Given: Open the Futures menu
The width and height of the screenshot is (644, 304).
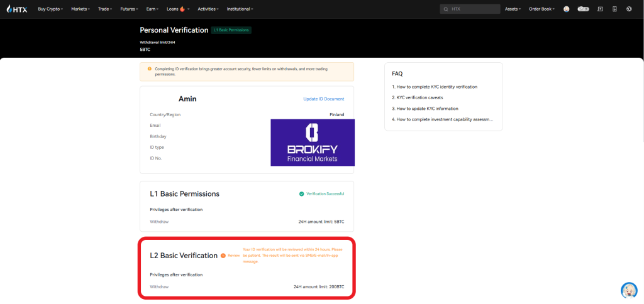Looking at the screenshot, I should point(130,9).
